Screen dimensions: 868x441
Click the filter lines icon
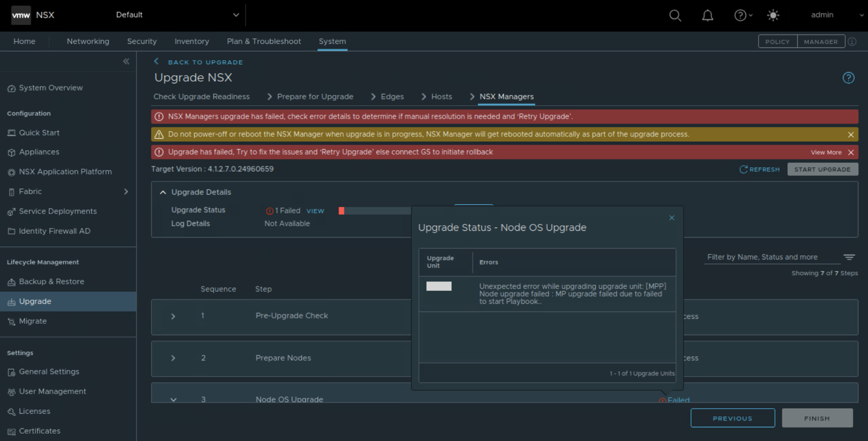click(x=849, y=257)
